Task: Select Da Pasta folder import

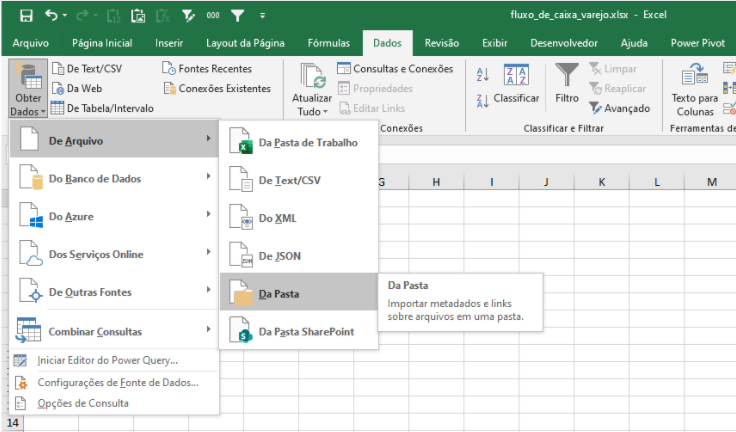Action: coord(299,292)
